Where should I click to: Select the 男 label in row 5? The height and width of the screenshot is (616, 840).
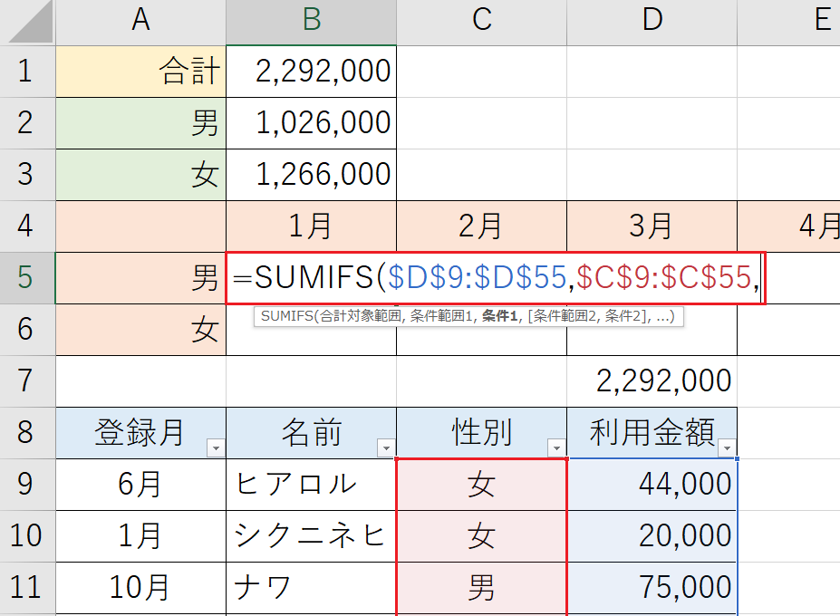pyautogui.click(x=140, y=277)
